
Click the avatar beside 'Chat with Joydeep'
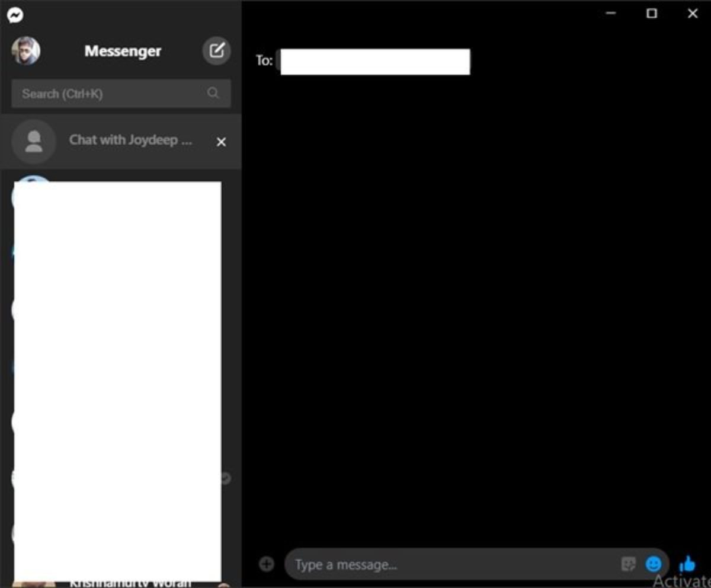(34, 142)
